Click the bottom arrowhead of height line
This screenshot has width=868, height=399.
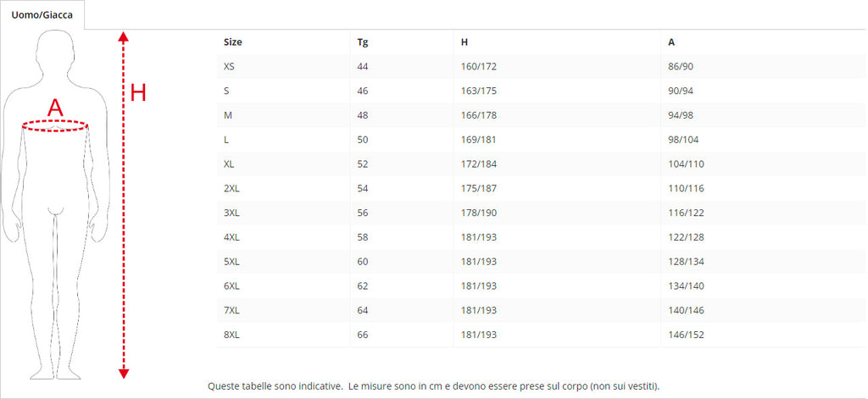pyautogui.click(x=123, y=372)
